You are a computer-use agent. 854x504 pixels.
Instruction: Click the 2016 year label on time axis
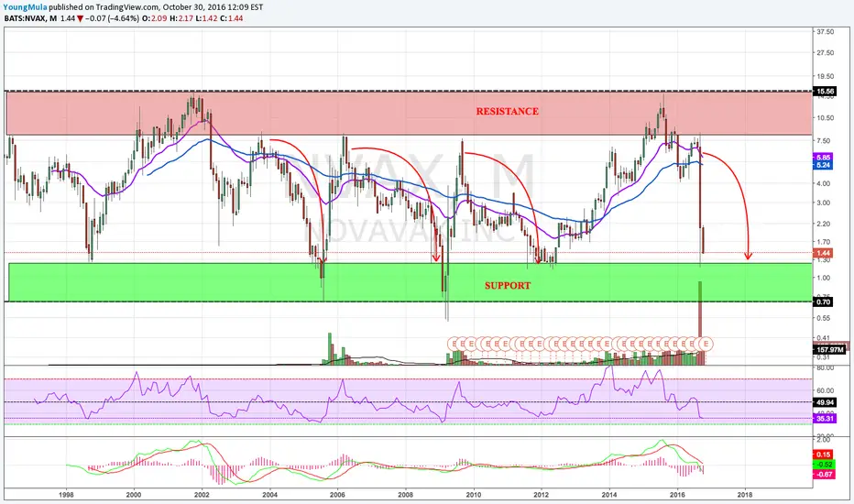(x=677, y=495)
